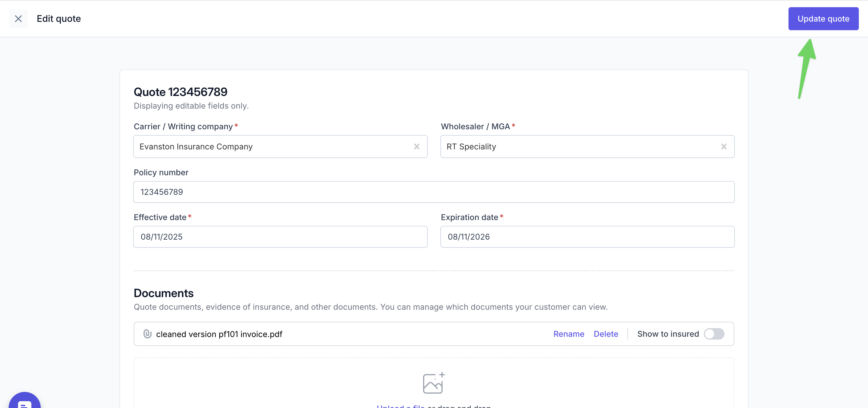
Task: Click the Quote 123456789 heading
Action: click(x=181, y=92)
